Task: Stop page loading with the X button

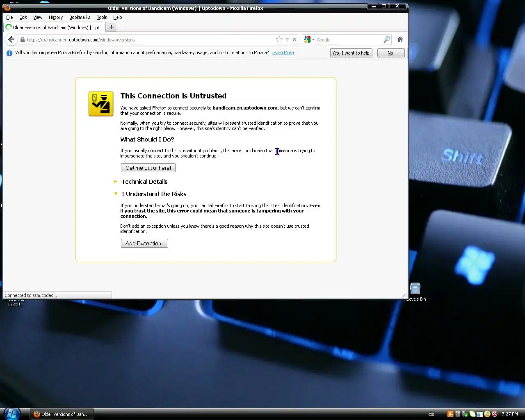Action: point(294,40)
